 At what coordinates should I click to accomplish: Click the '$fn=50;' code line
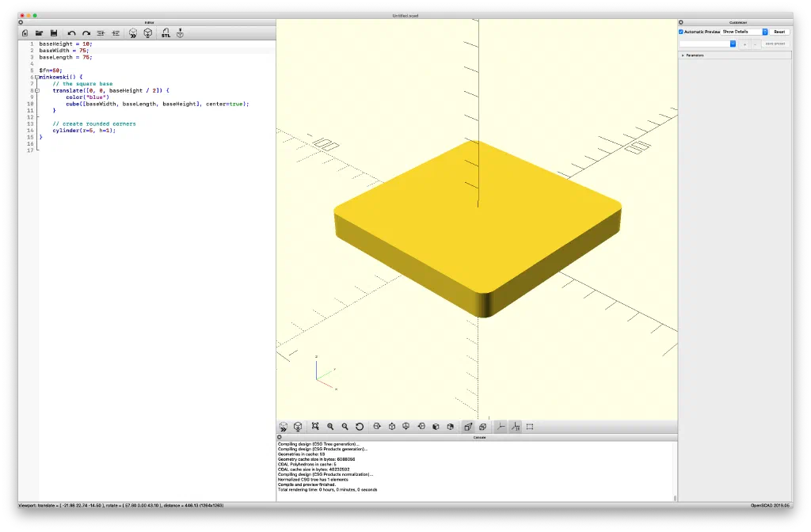click(x=51, y=70)
